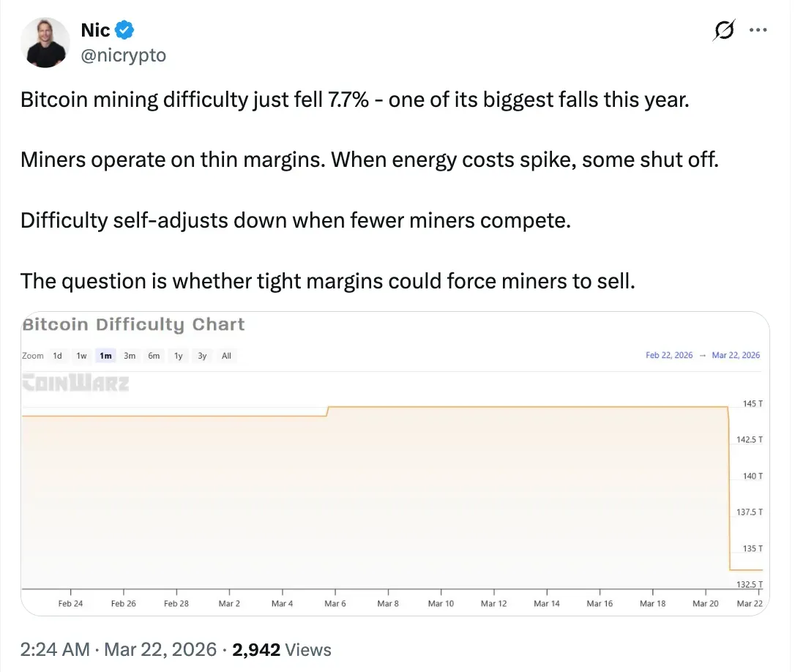Click the @nicrypto handle link
Image resolution: width=795 pixels, height=672 pixels.
[124, 54]
